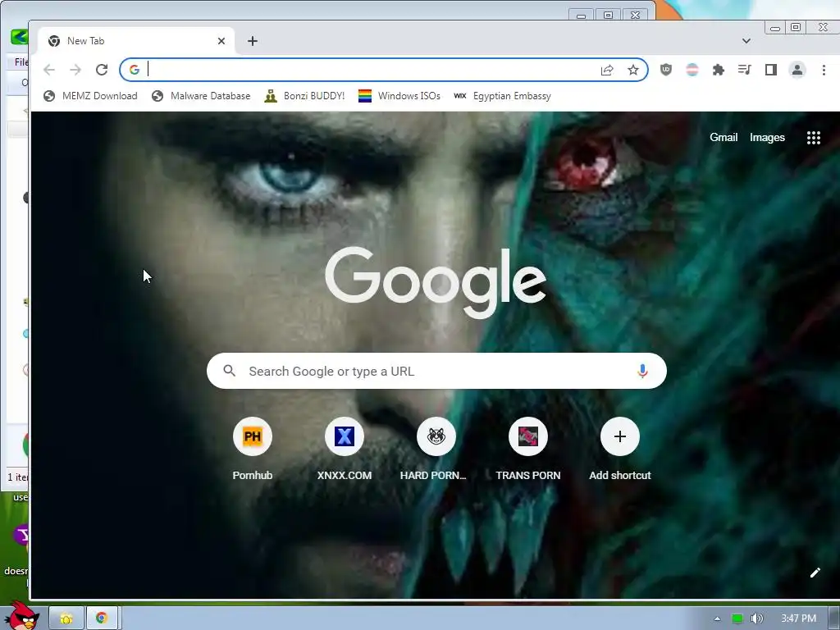Screen dimensions: 840x630
Task: Click the Add shortcut plus button
Action: [x=620, y=436]
